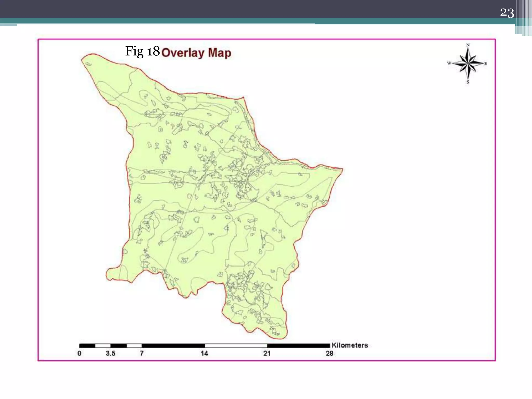Click the compass rose icon

tap(468, 63)
